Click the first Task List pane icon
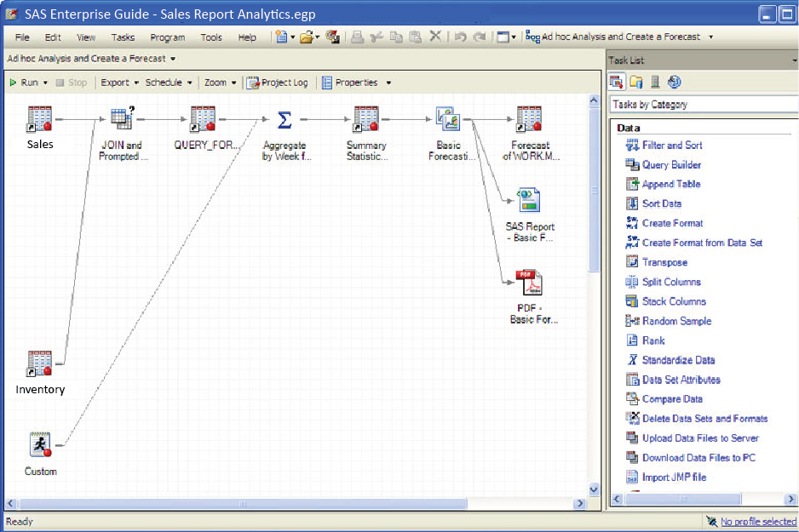Screen dimensions: 799x532 click(x=616, y=82)
